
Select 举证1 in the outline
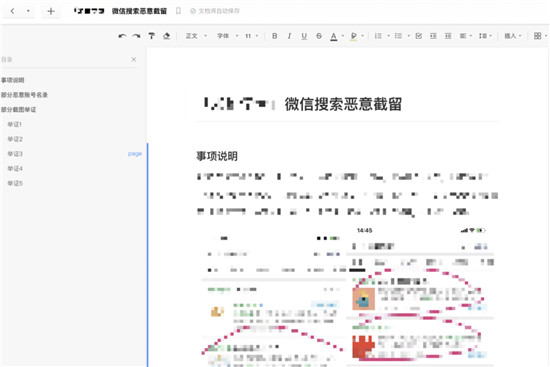(x=15, y=125)
